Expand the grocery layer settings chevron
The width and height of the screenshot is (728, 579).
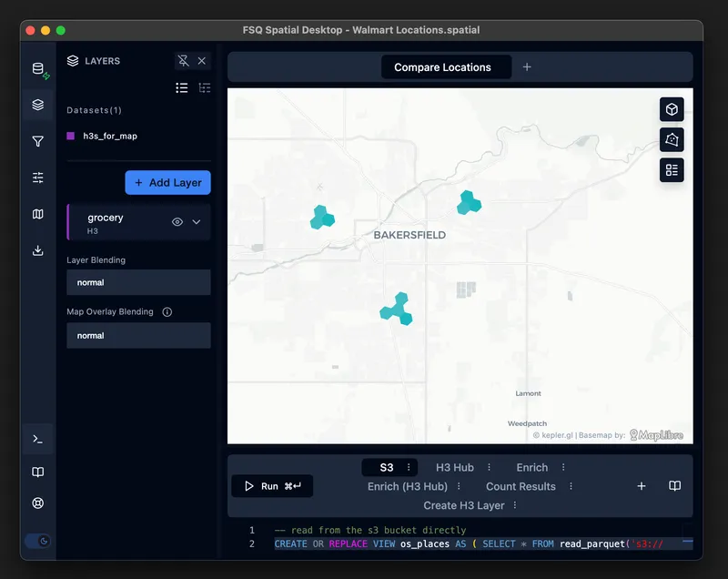click(197, 222)
